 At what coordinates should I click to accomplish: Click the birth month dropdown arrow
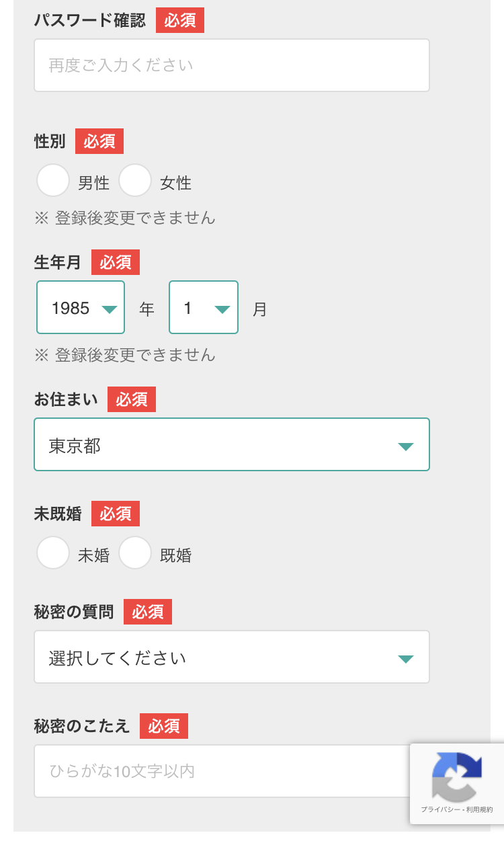(x=222, y=309)
